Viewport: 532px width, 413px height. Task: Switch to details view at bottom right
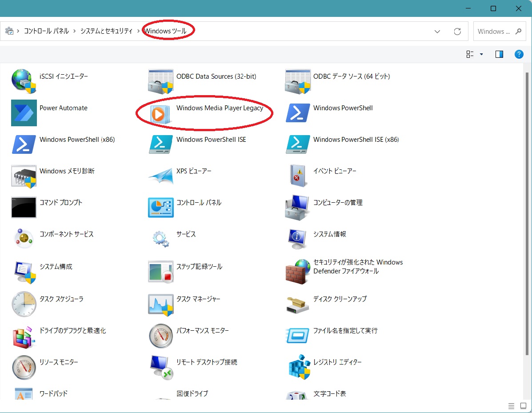point(511,406)
